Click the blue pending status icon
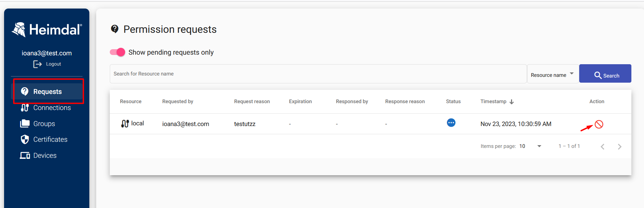 pyautogui.click(x=451, y=123)
